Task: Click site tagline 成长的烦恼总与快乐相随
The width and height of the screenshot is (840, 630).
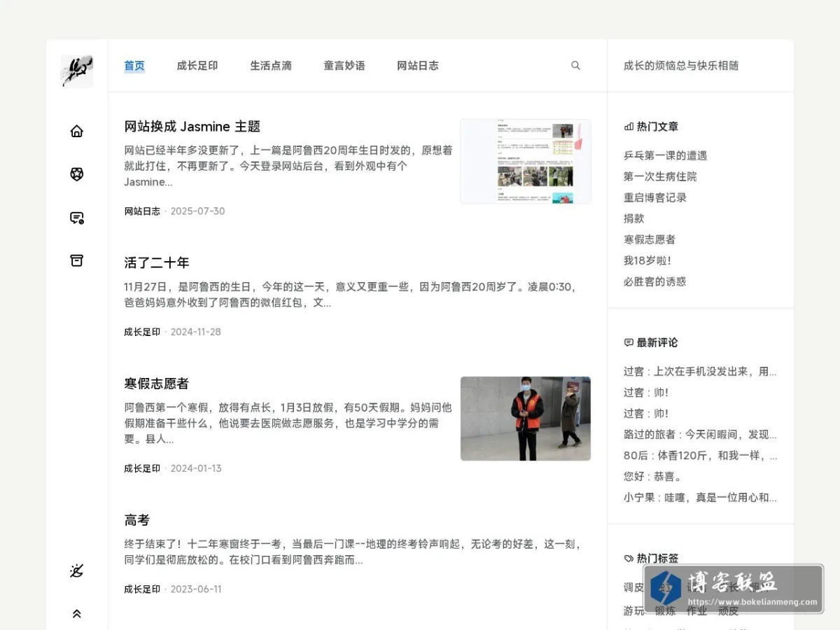Action: (x=681, y=66)
